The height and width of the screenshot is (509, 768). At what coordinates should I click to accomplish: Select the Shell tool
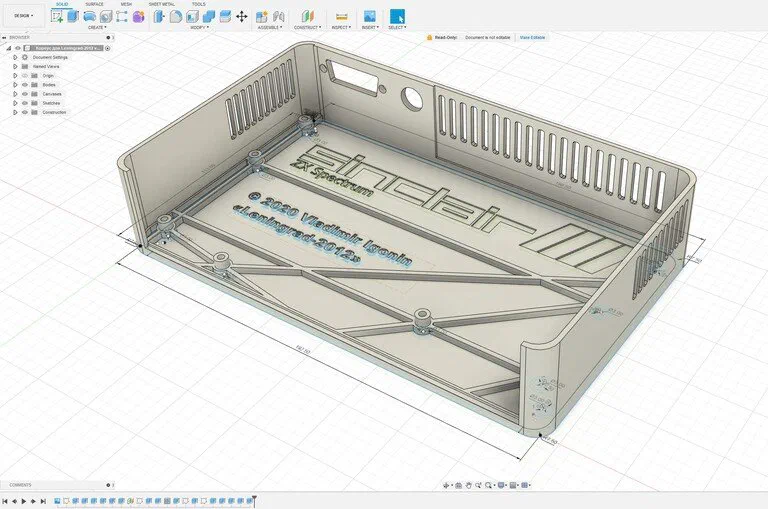click(x=192, y=16)
